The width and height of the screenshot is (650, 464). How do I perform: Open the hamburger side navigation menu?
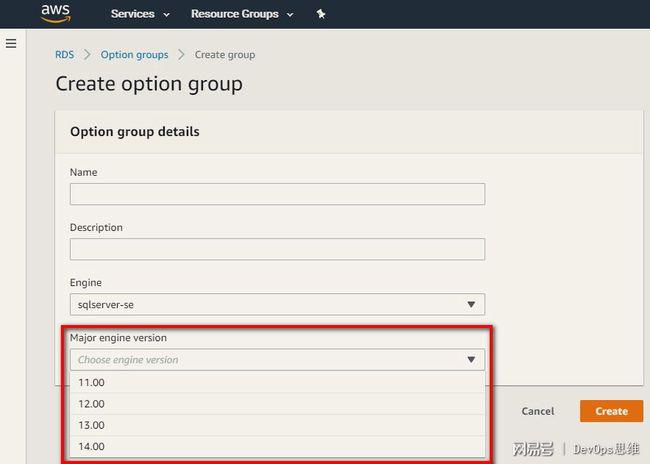click(11, 43)
